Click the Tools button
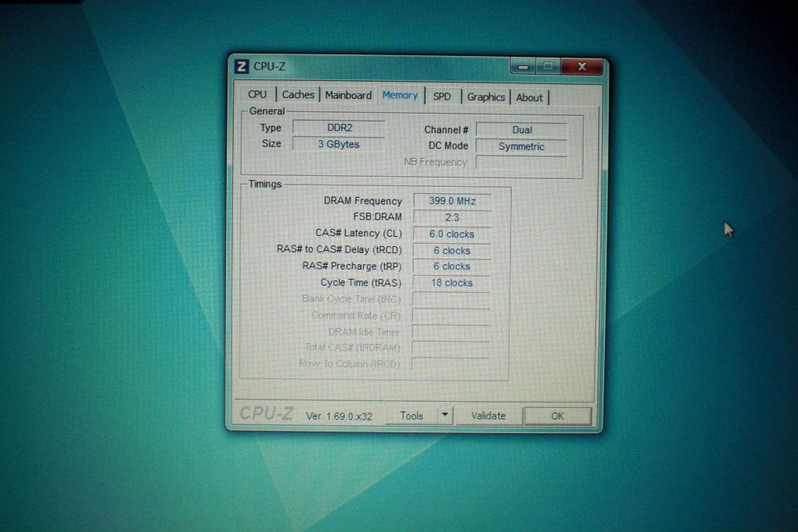The image size is (798, 532). pyautogui.click(x=411, y=416)
